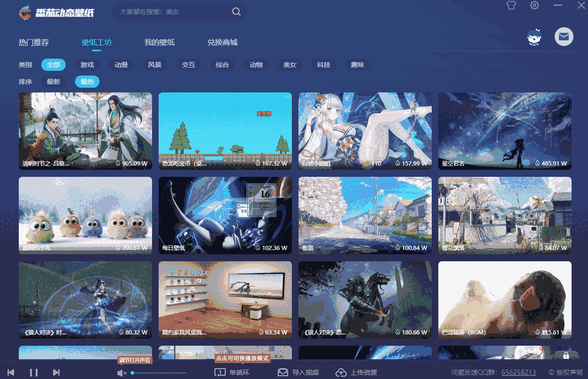Mute audio via the speaker icon

(122, 373)
